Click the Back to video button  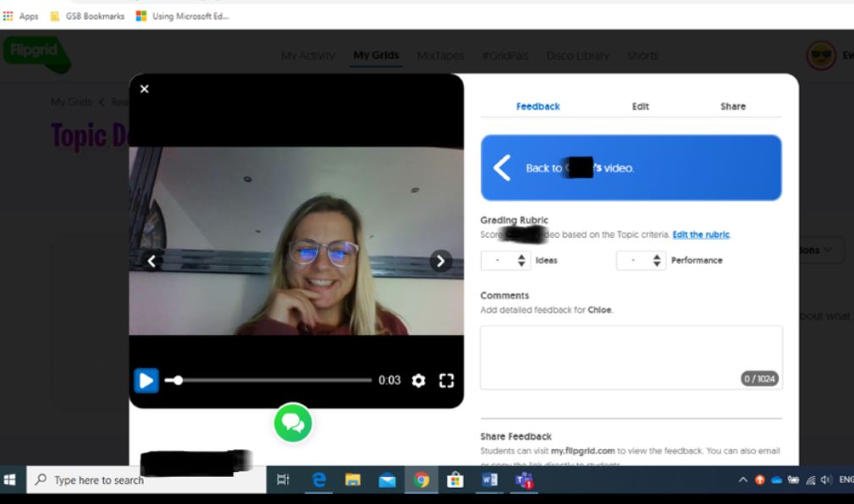(631, 167)
